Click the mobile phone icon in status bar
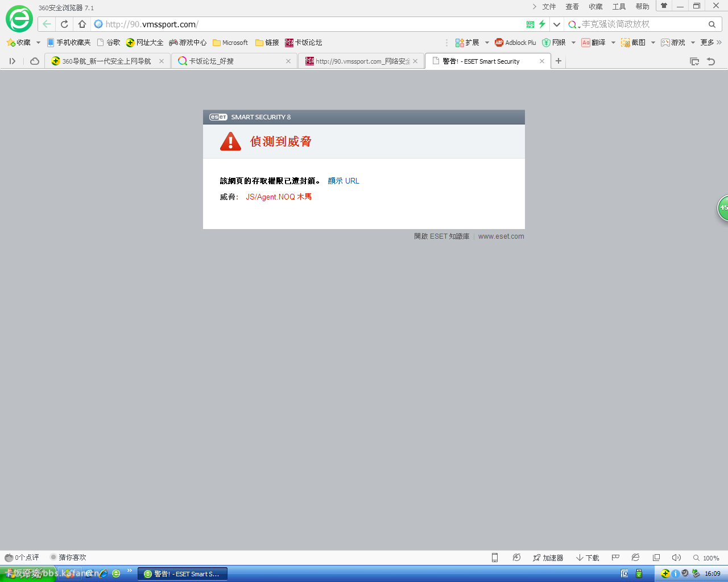 coord(495,558)
